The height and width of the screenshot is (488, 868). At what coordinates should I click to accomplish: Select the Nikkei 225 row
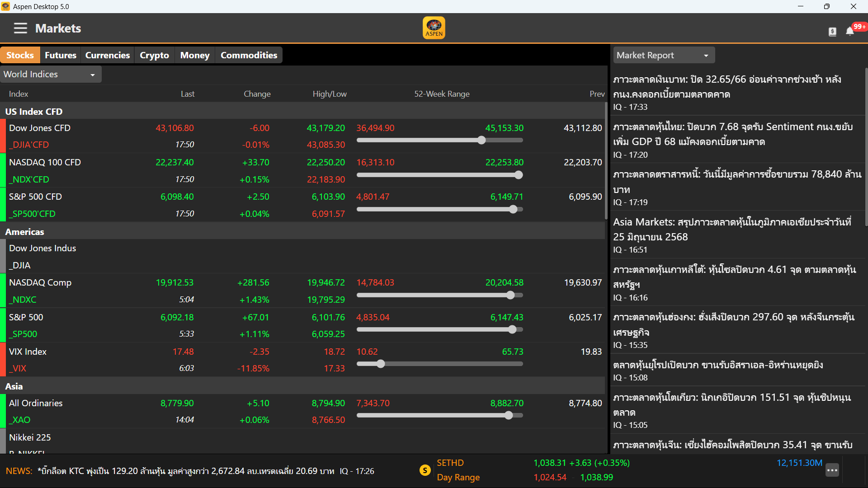(302, 441)
